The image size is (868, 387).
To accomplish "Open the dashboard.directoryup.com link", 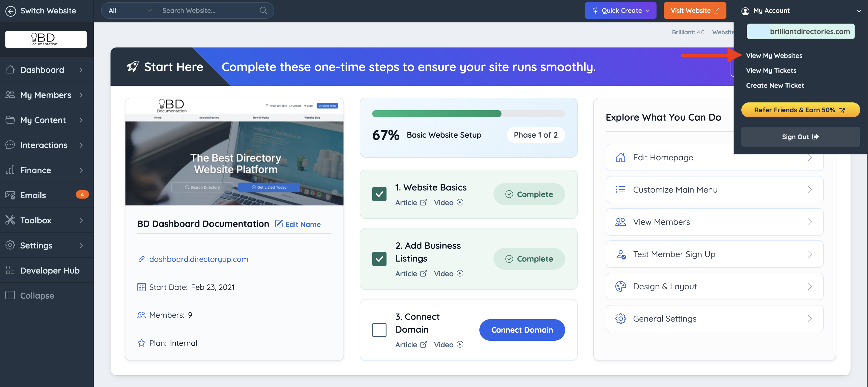I will pyautogui.click(x=198, y=259).
